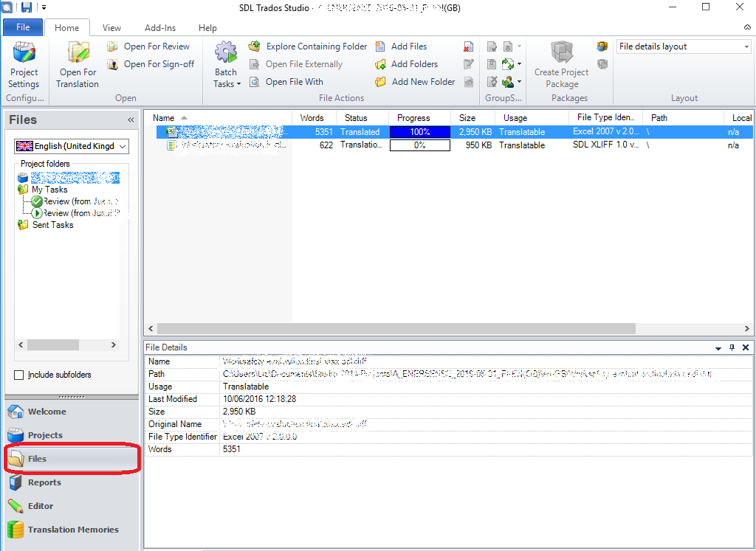Image resolution: width=756 pixels, height=551 pixels.
Task: Open the Translation Memories view
Action: click(x=72, y=530)
